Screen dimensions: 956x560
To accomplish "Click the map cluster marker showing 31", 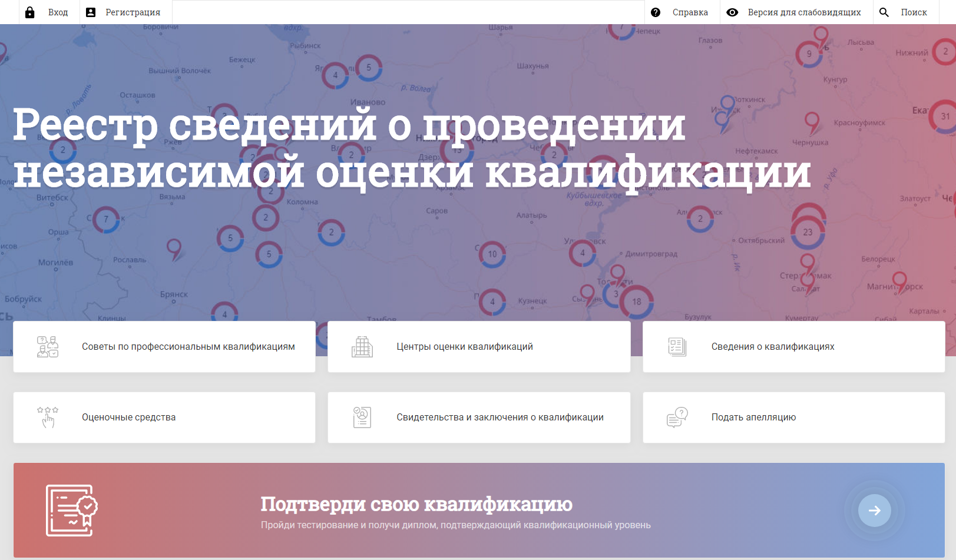I will tap(945, 117).
